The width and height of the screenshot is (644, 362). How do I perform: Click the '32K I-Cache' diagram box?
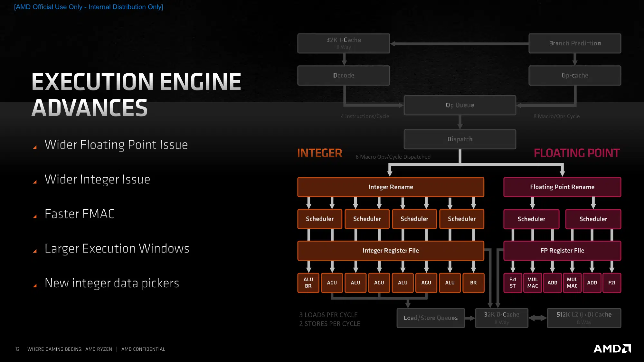(x=344, y=43)
